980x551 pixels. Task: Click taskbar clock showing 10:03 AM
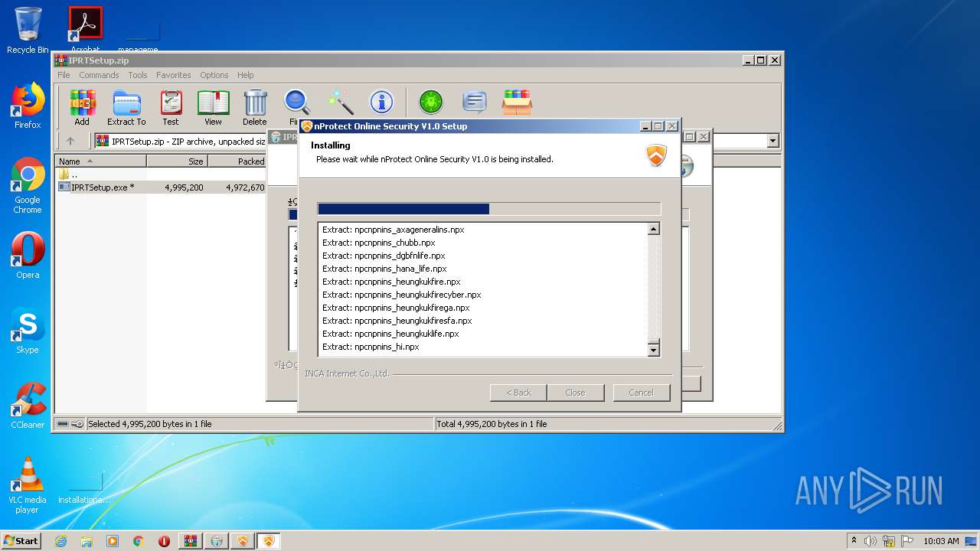tap(941, 541)
